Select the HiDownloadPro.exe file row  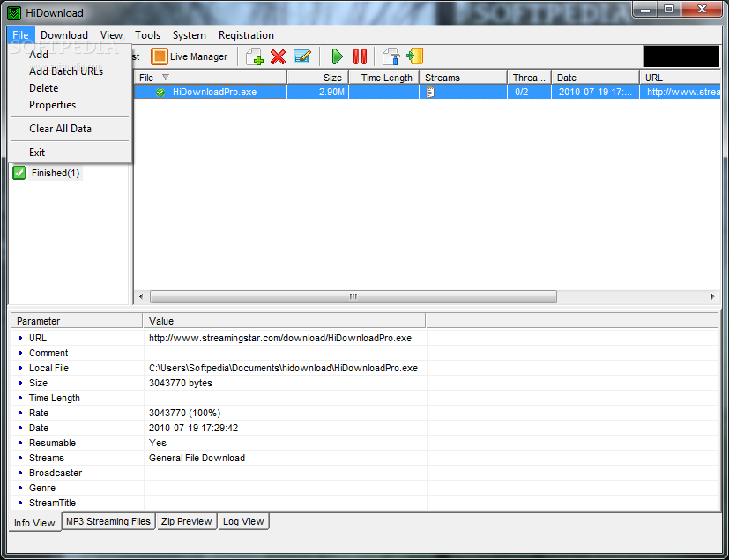[428, 92]
